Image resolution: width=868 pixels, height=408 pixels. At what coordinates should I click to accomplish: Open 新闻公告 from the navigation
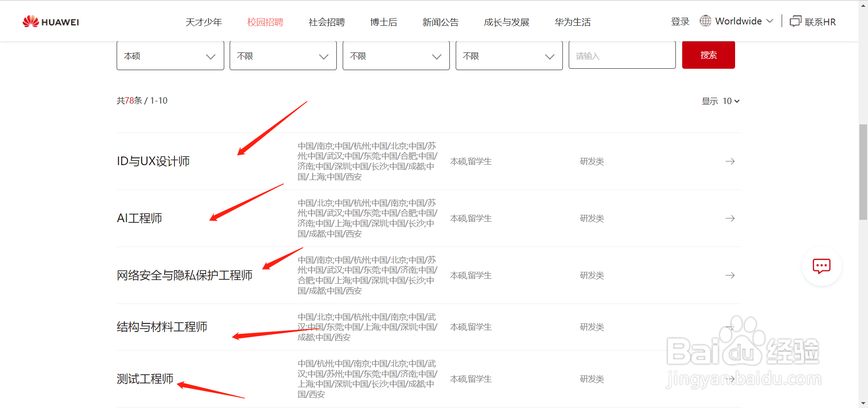[x=441, y=22]
